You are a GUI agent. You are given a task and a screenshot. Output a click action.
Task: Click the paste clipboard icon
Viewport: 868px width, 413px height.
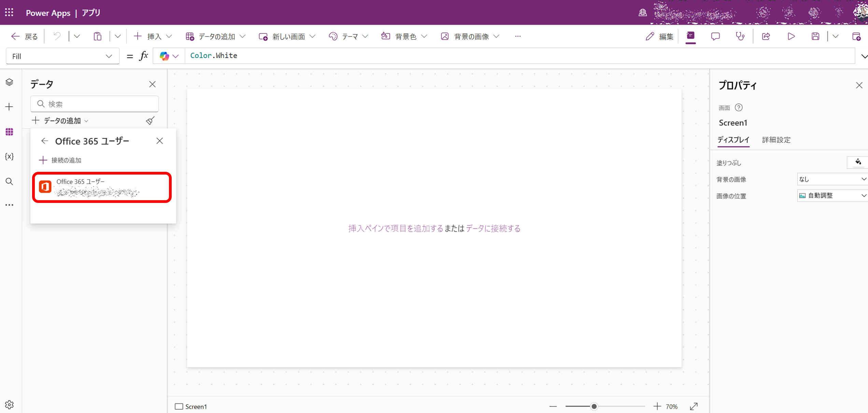(x=98, y=36)
